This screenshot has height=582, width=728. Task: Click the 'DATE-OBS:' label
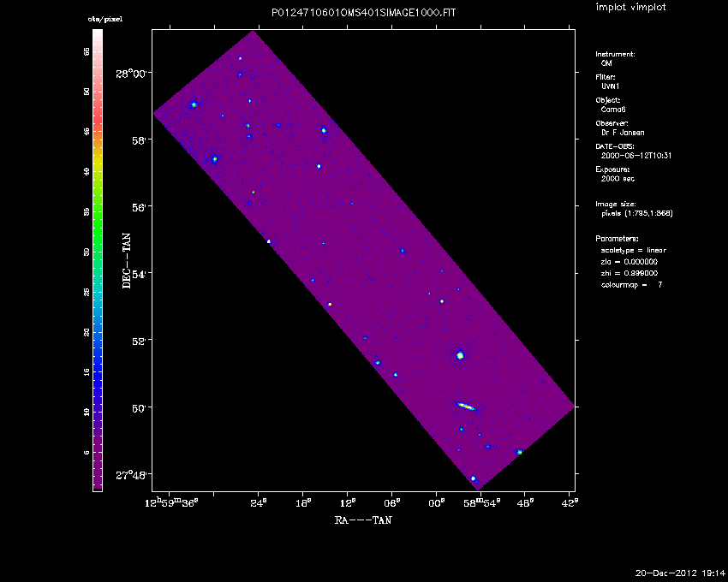click(x=615, y=146)
